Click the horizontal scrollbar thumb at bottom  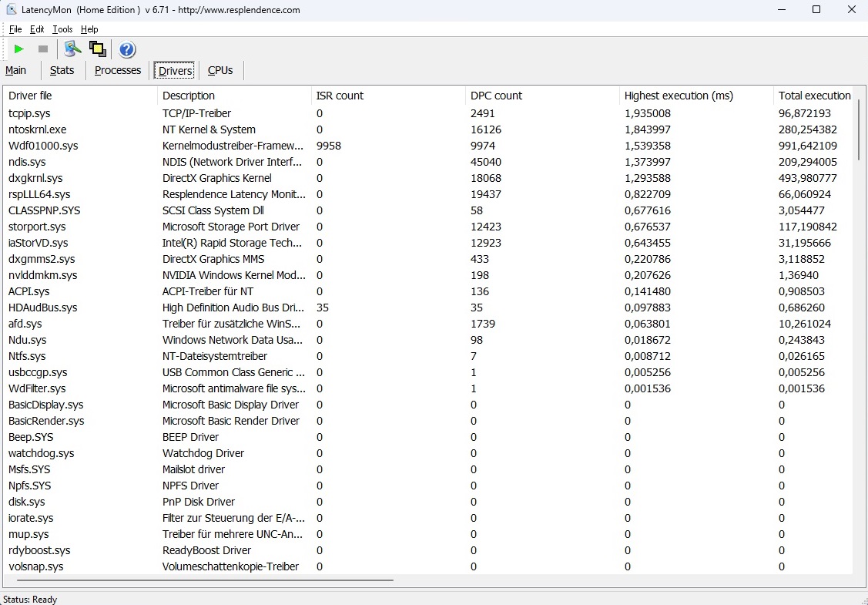click(x=205, y=580)
